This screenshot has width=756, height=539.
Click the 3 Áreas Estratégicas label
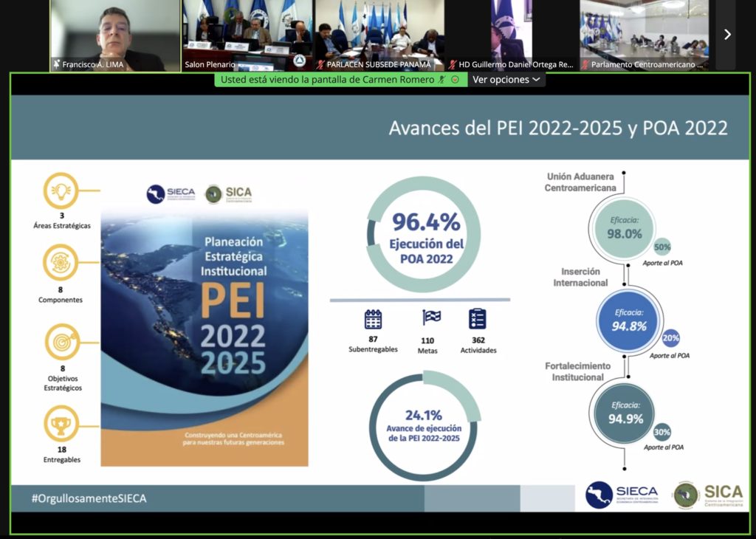point(62,221)
